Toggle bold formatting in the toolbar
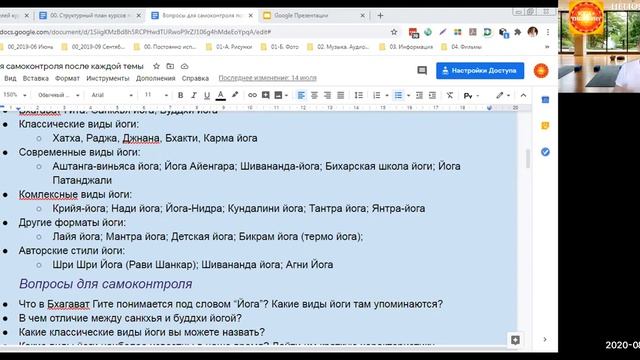 [180, 95]
